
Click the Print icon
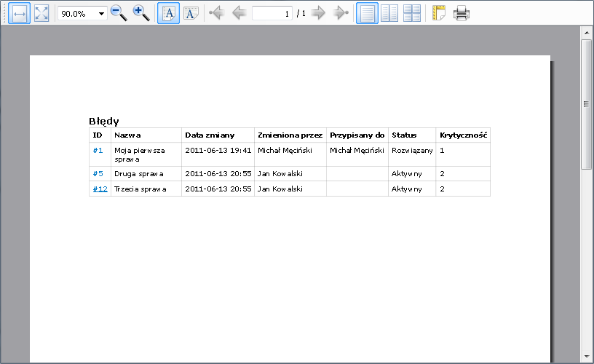(x=461, y=13)
